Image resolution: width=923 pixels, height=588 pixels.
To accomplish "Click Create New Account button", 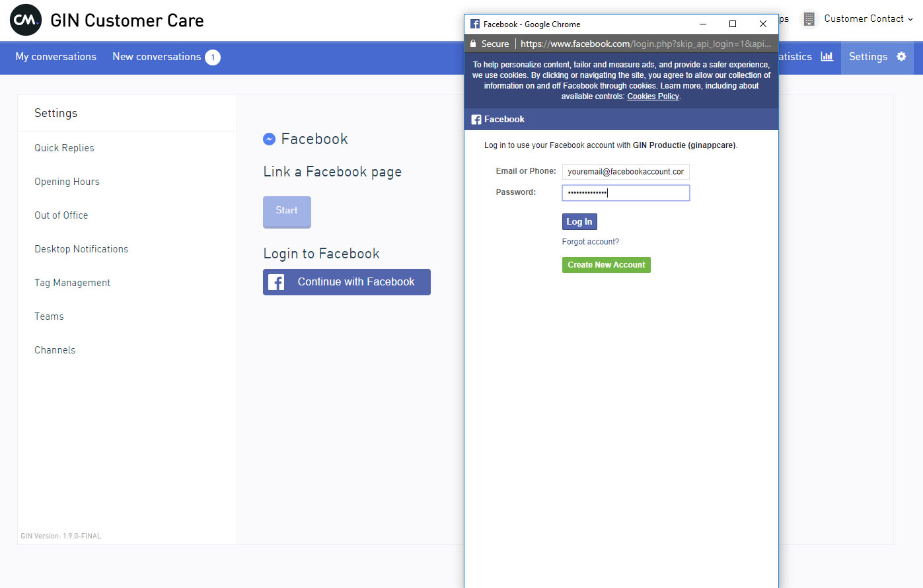I will click(x=607, y=265).
